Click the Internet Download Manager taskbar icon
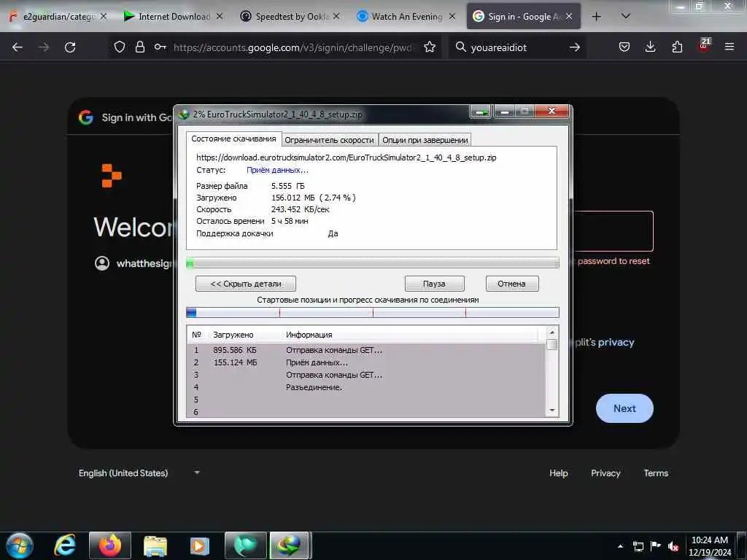The height and width of the screenshot is (560, 747). [290, 545]
